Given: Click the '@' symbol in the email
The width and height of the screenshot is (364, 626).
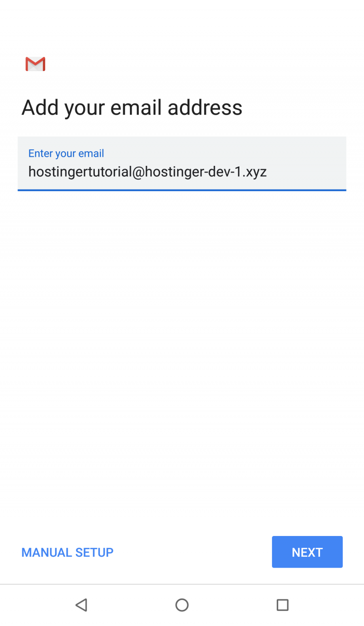Looking at the screenshot, I should click(138, 172).
